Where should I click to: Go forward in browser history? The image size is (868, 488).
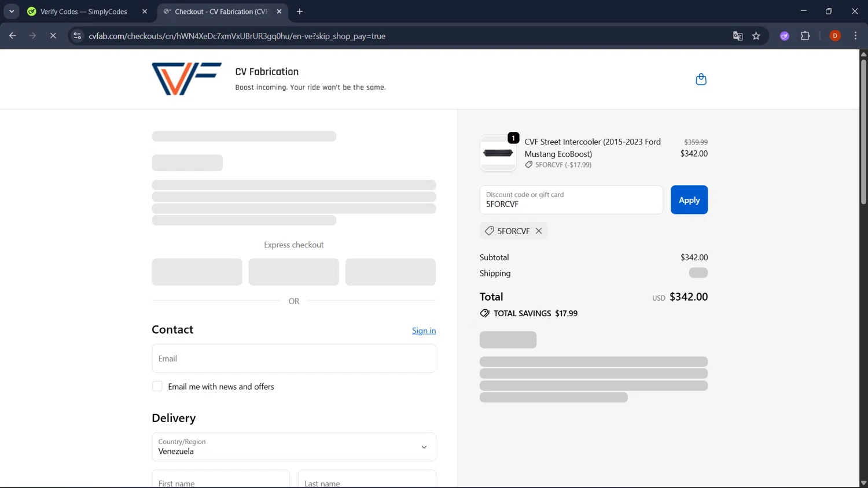pyautogui.click(x=32, y=36)
